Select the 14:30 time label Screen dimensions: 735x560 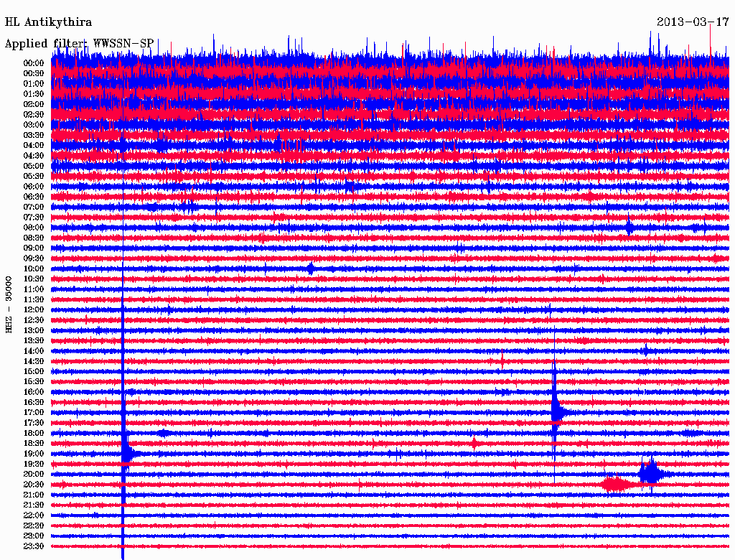34,361
